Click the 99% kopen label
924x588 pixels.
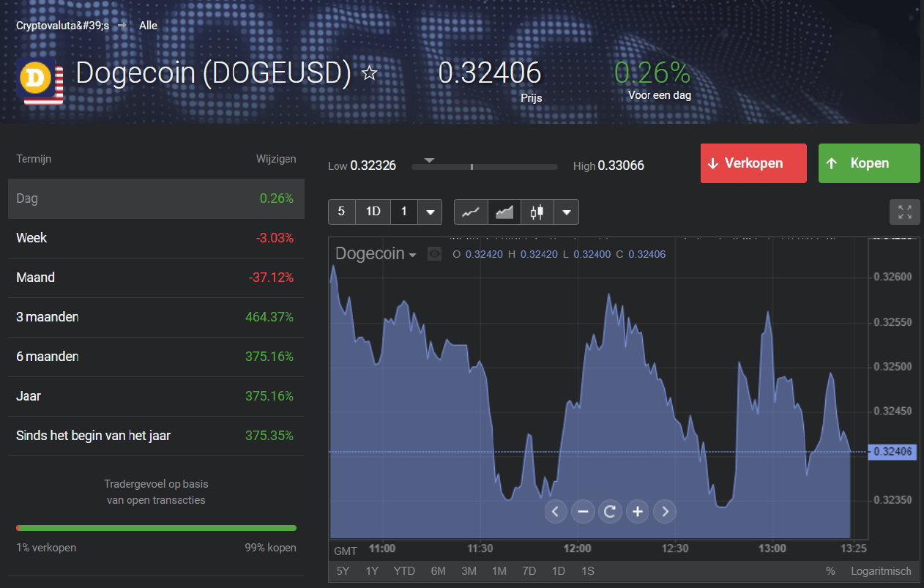tap(271, 548)
